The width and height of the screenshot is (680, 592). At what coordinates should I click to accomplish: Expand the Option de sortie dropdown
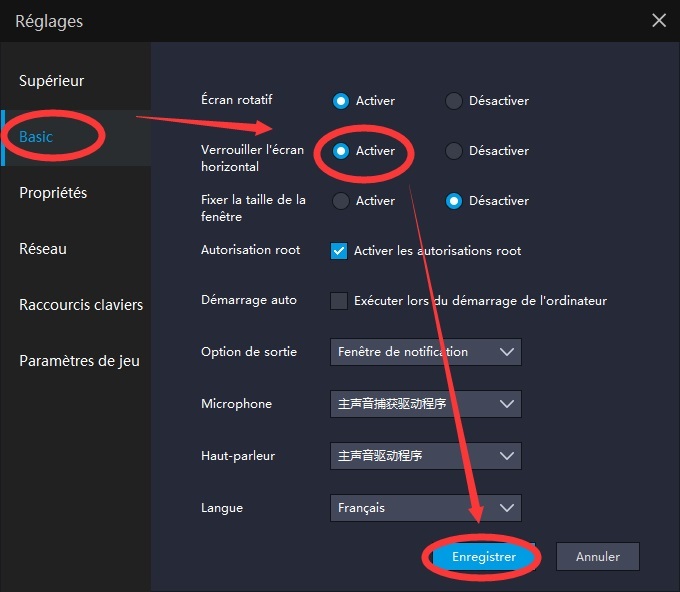tap(425, 352)
